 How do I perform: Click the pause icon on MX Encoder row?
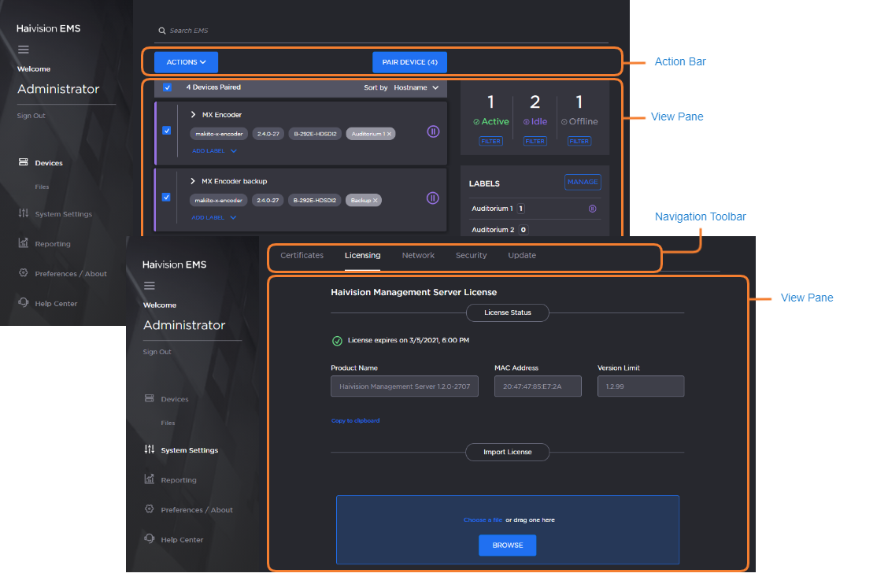coord(432,131)
